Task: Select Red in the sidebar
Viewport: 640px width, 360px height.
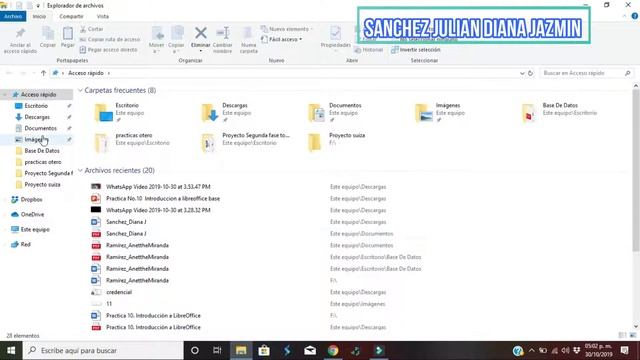Action: pos(25,244)
